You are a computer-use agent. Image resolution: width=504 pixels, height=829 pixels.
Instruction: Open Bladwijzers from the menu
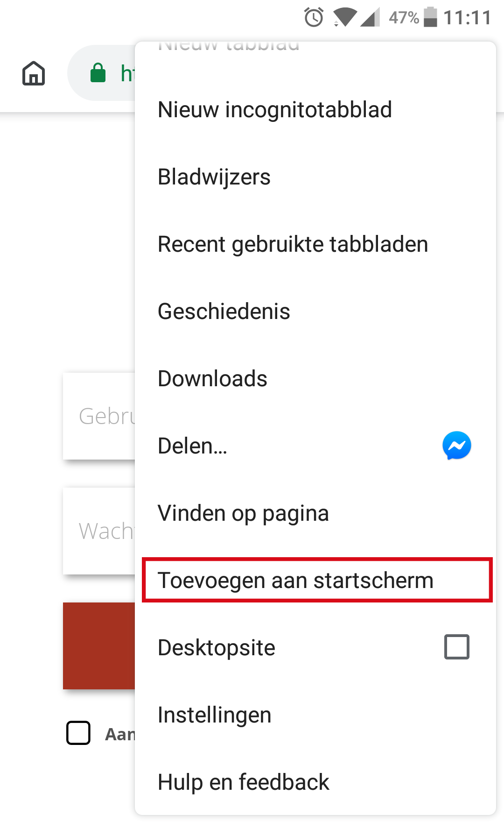point(214,177)
